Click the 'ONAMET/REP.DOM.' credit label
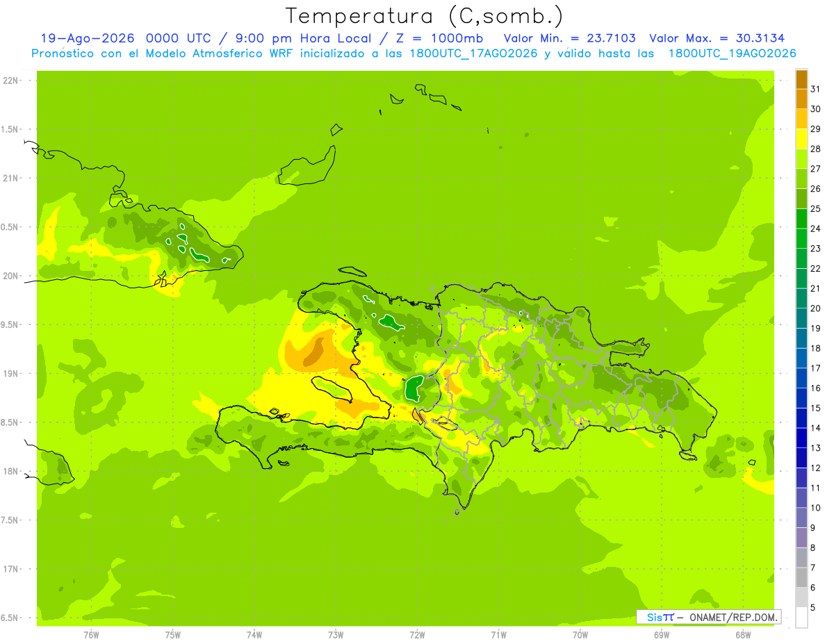The width and height of the screenshot is (834, 644). tap(732, 617)
